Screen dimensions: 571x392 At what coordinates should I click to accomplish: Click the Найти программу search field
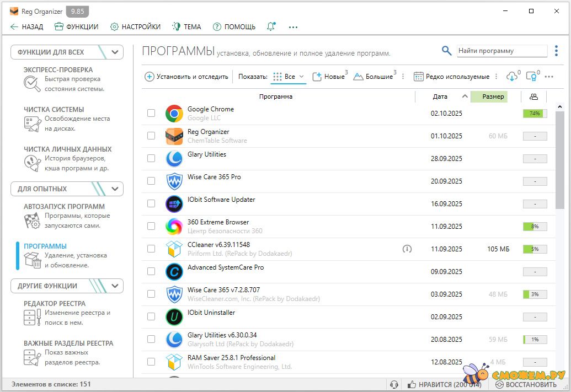pos(501,51)
